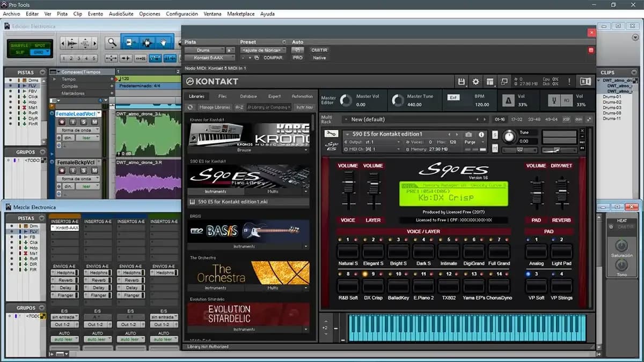
Task: Click the OMITIR bypass button on the plugin
Action: [319, 50]
